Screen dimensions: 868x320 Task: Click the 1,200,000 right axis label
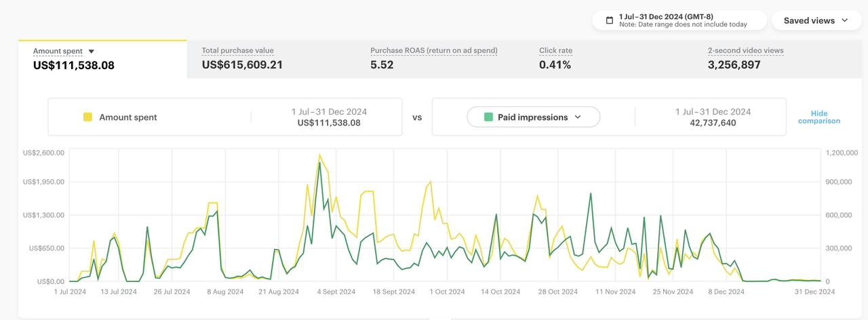[x=842, y=153]
